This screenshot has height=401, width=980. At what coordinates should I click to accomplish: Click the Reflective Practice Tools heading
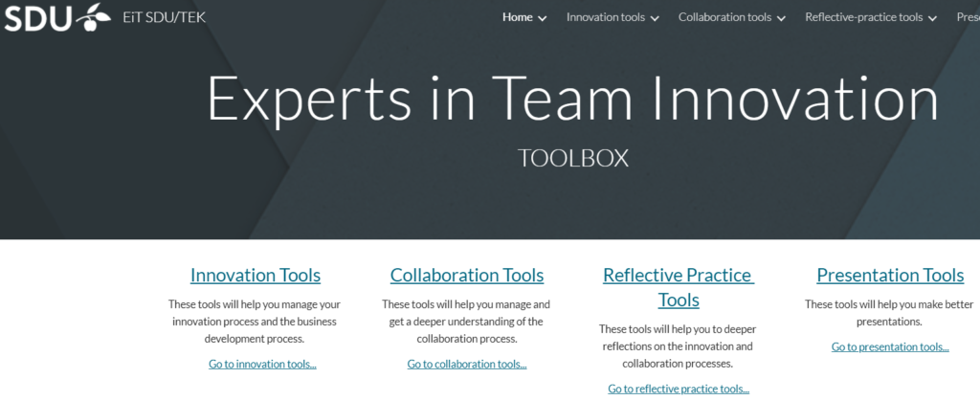click(x=679, y=287)
